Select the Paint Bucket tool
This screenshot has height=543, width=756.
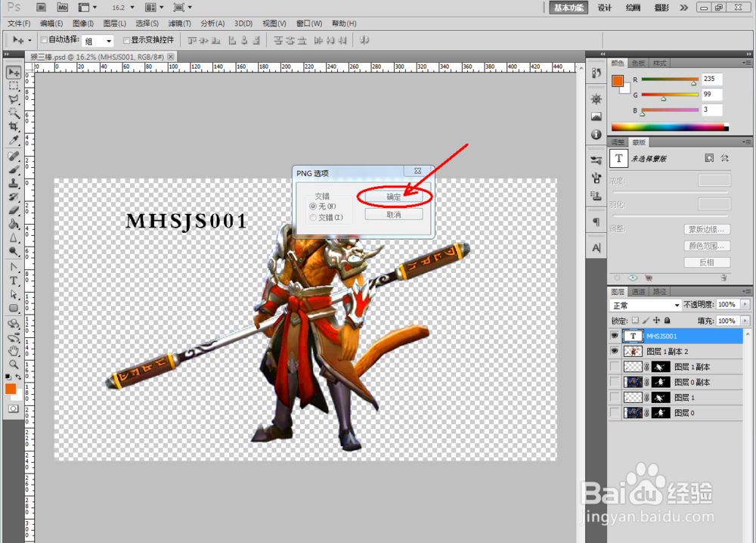point(14,224)
